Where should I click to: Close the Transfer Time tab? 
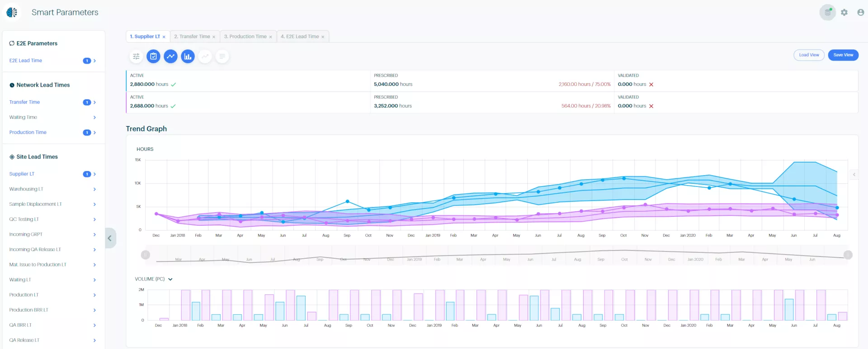pyautogui.click(x=214, y=37)
